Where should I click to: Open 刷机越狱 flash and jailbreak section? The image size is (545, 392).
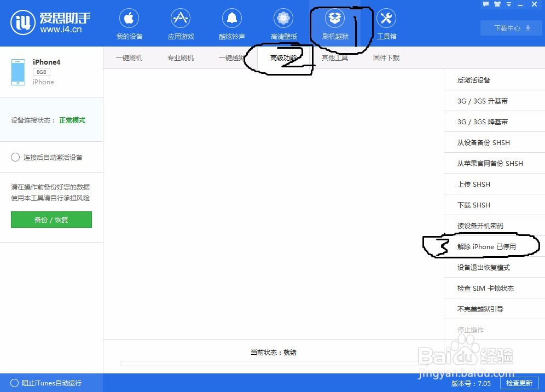coord(335,24)
